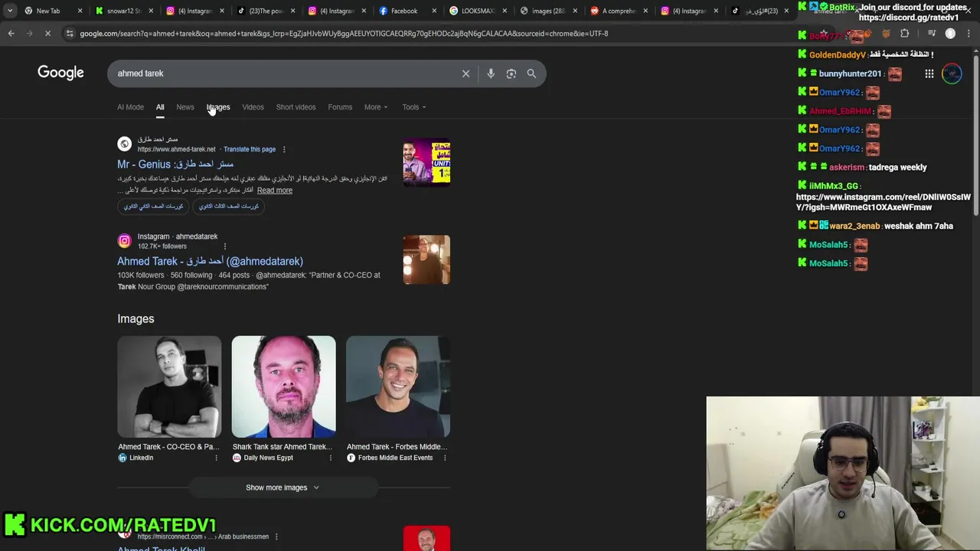Open options on Daily News Egypt image

pyautogui.click(x=330, y=458)
